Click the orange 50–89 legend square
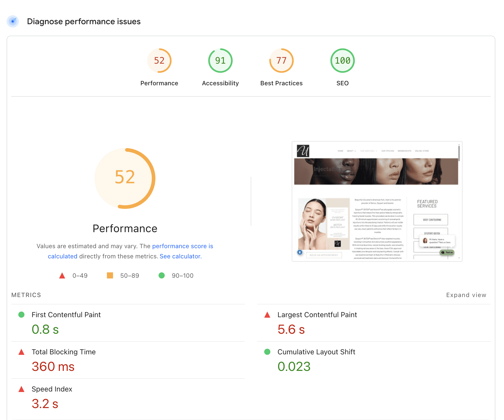This screenshot has height=420, width=504. coord(110,275)
